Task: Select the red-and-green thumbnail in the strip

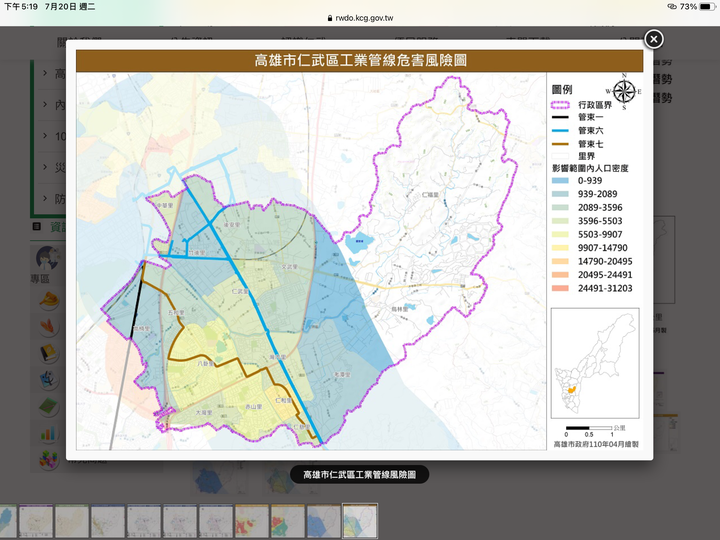Action: 288,521
